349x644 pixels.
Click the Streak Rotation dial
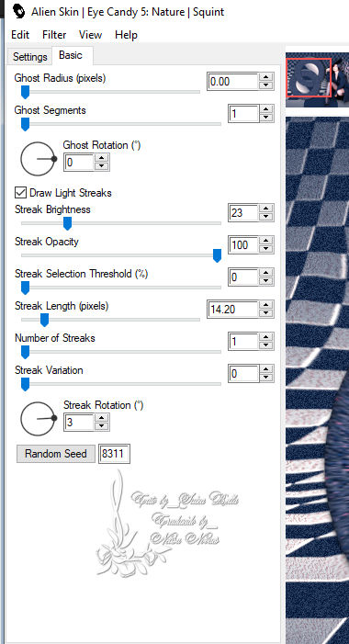click(38, 419)
